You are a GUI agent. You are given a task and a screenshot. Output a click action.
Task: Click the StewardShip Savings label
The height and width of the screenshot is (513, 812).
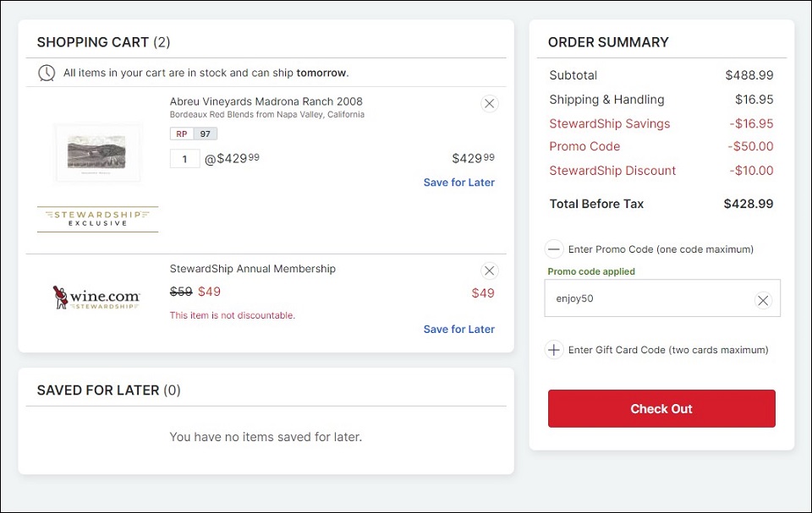[x=610, y=123]
